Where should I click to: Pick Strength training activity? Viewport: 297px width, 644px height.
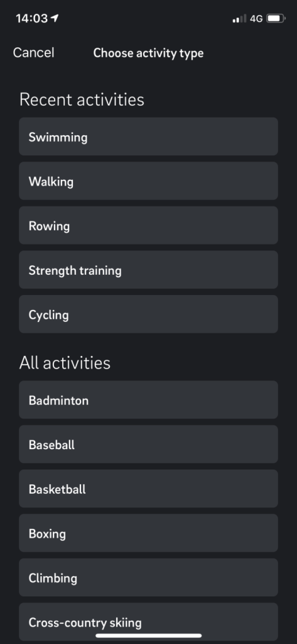pyautogui.click(x=148, y=270)
